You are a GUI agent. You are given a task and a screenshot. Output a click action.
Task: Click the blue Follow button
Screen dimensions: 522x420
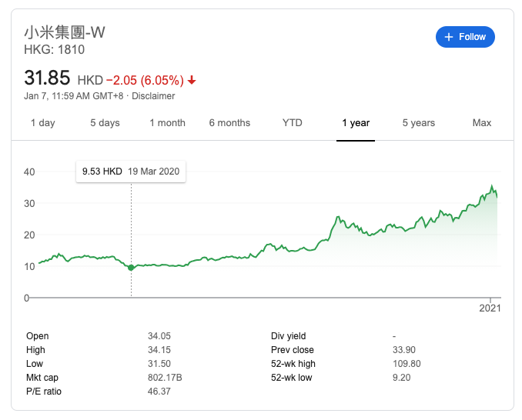click(465, 37)
